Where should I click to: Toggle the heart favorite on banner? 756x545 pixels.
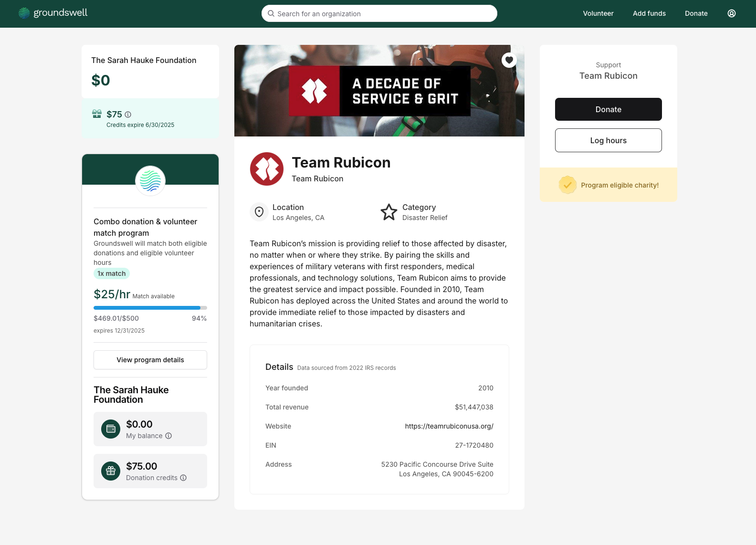point(509,60)
